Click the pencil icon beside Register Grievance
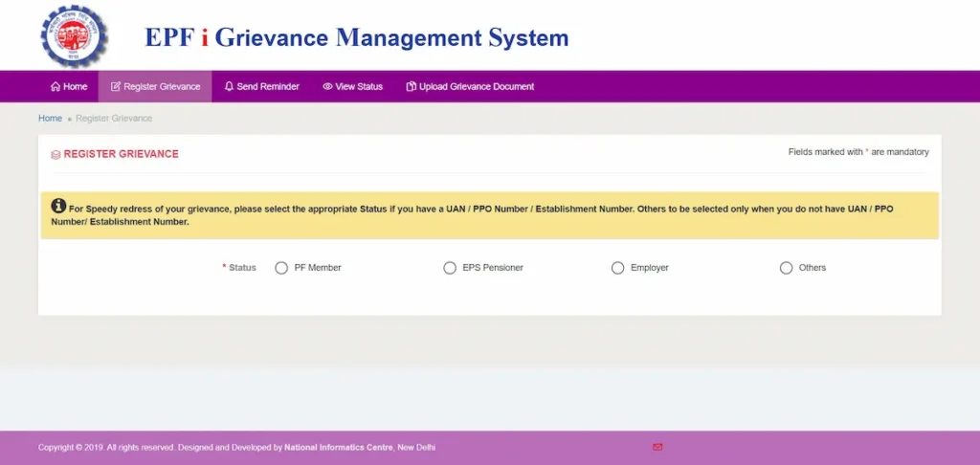The width and height of the screenshot is (980, 465). tap(116, 86)
